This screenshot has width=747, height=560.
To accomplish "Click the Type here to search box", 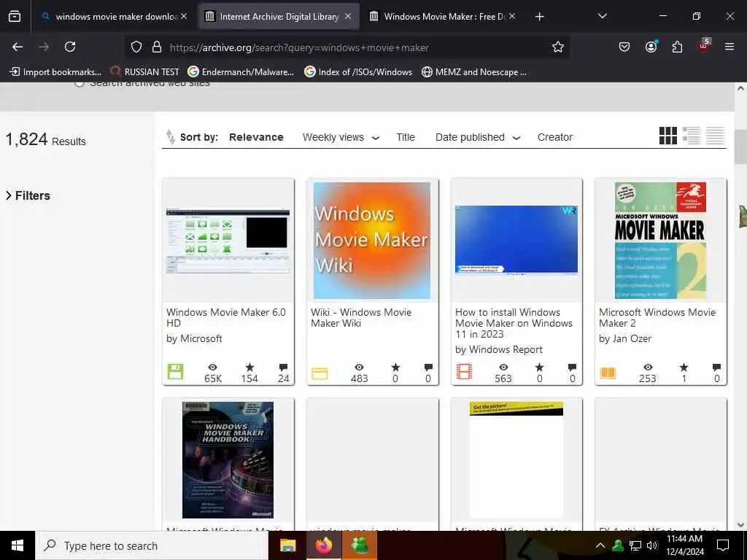I will (x=152, y=545).
